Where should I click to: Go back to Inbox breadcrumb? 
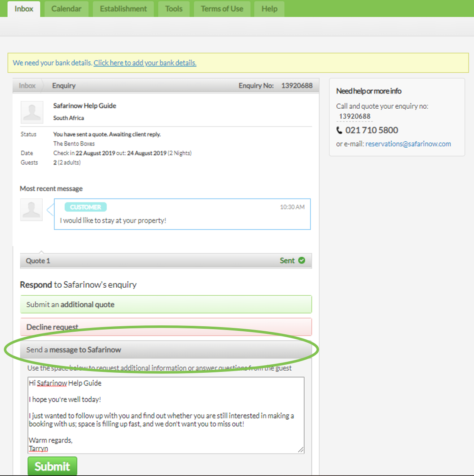pyautogui.click(x=27, y=85)
